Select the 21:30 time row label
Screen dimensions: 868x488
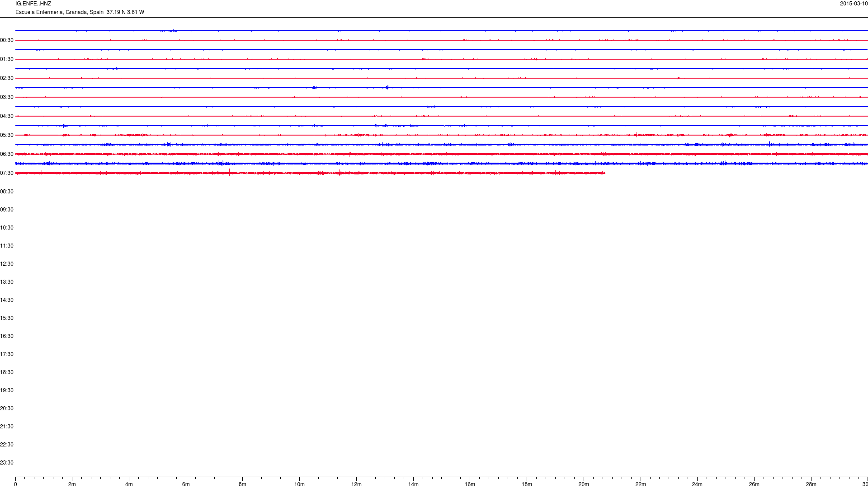pyautogui.click(x=7, y=427)
